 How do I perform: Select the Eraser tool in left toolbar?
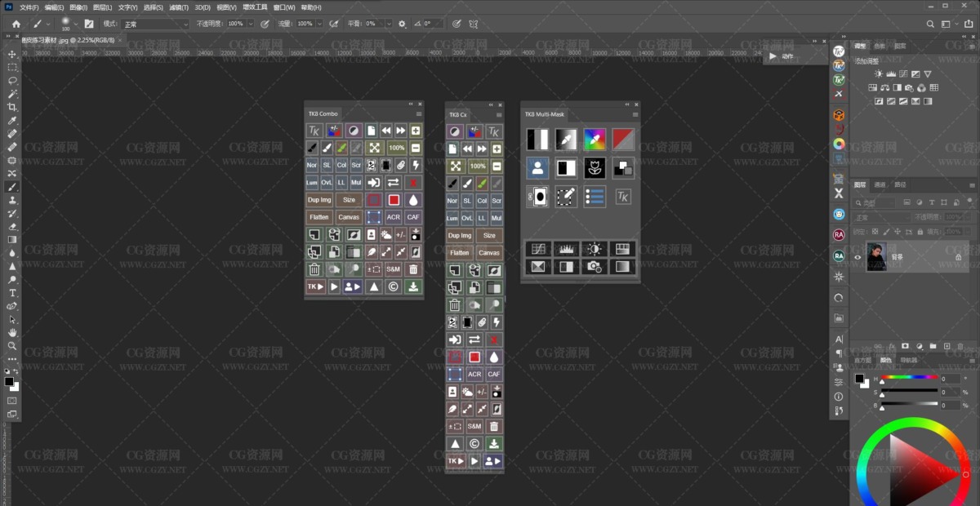[x=12, y=227]
